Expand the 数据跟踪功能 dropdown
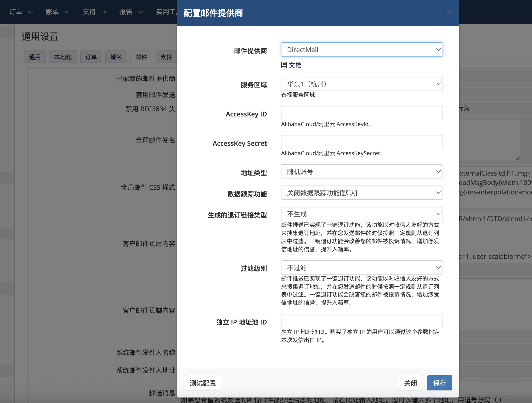Image resolution: width=532 pixels, height=403 pixels. coord(361,193)
